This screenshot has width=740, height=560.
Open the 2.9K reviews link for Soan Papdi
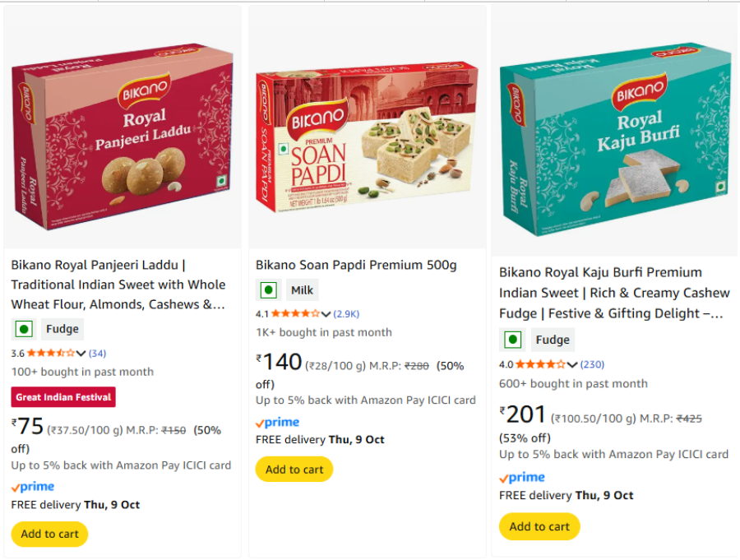pos(346,314)
